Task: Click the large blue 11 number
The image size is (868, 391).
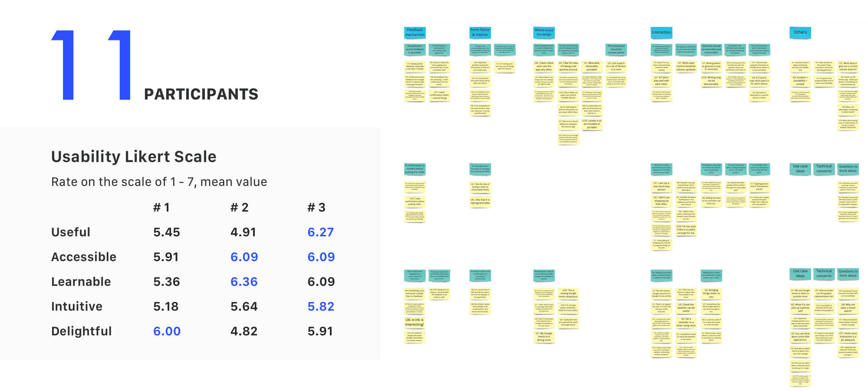Action: [x=92, y=65]
